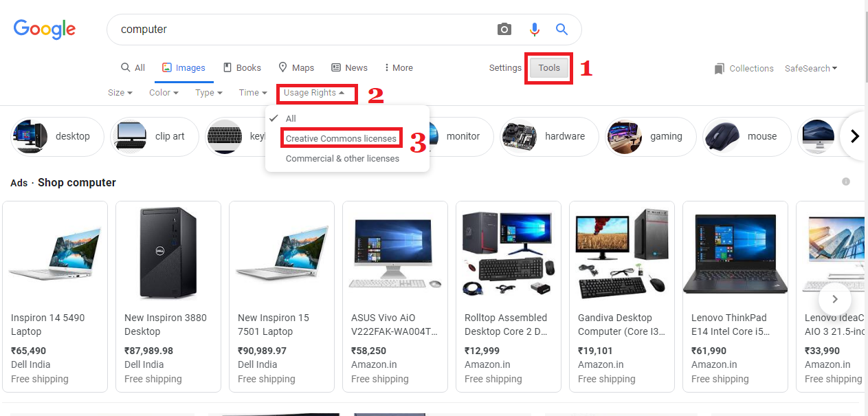The image size is (868, 416).
Task: Open New Inspiron 15 7501 Laptop image
Action: coord(282,253)
